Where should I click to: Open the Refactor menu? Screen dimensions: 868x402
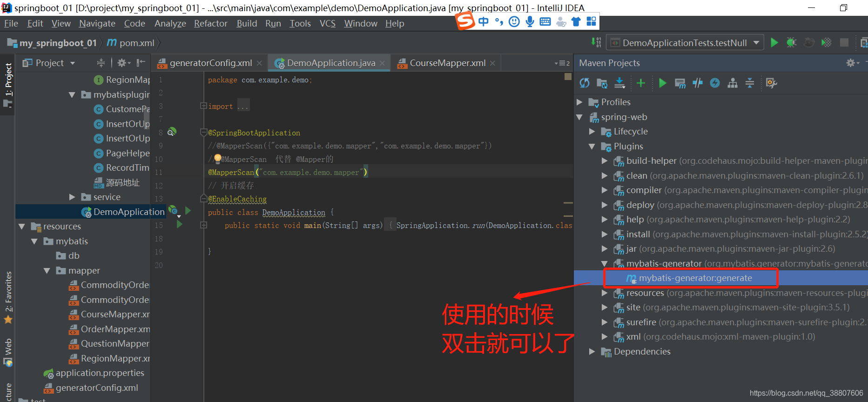click(x=211, y=23)
